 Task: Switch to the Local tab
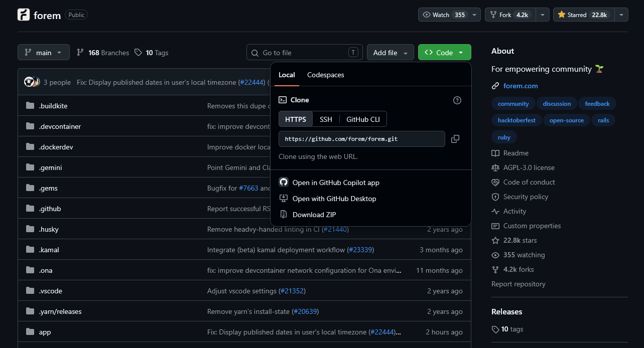[287, 75]
